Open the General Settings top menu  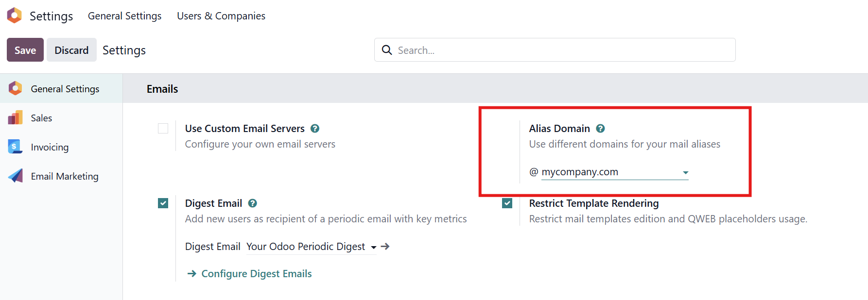(x=124, y=16)
